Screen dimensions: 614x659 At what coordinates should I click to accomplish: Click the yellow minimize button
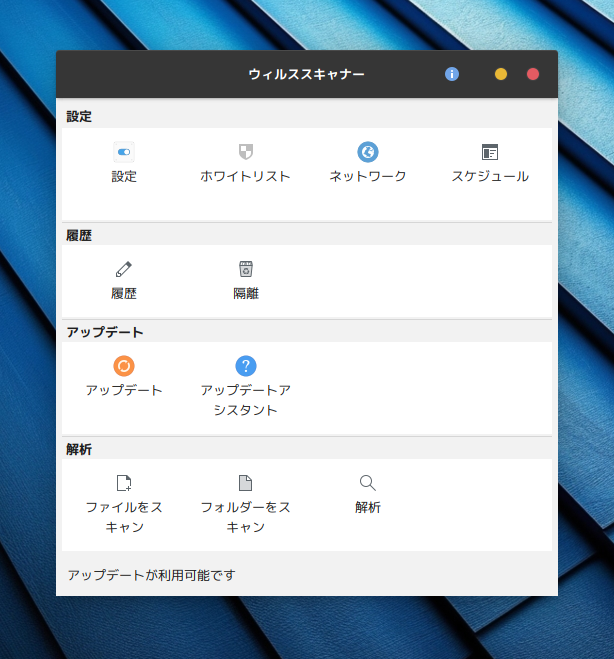501,74
